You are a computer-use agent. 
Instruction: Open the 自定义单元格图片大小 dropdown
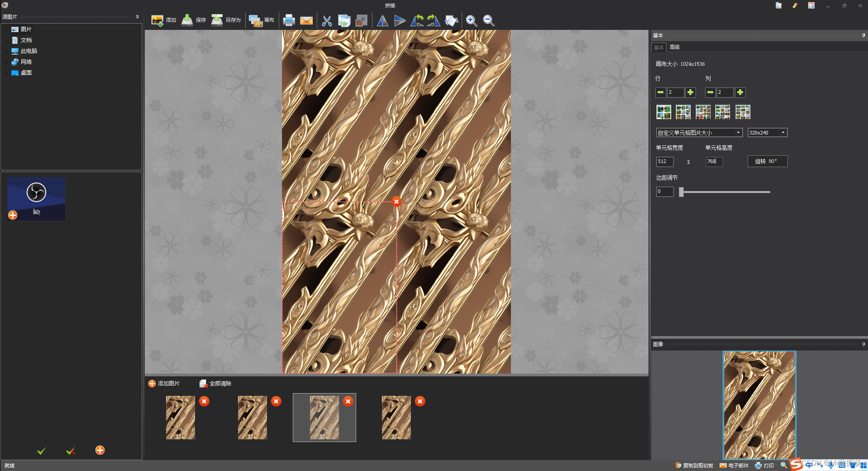[699, 133]
